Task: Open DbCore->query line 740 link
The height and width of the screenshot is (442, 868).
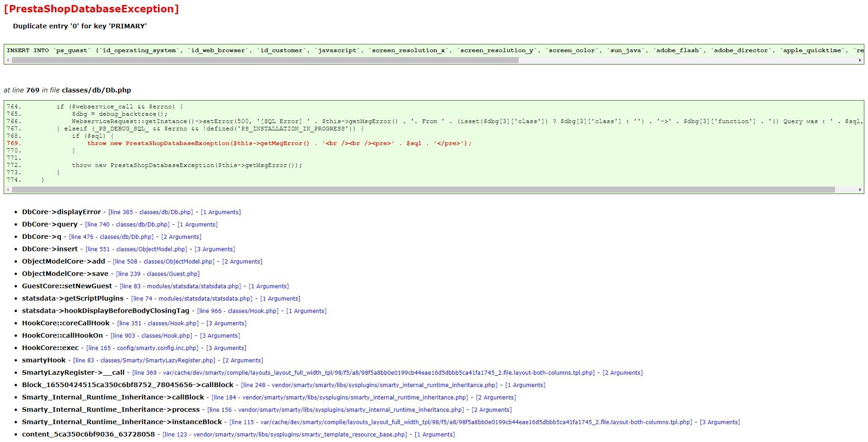Action: [x=127, y=225]
